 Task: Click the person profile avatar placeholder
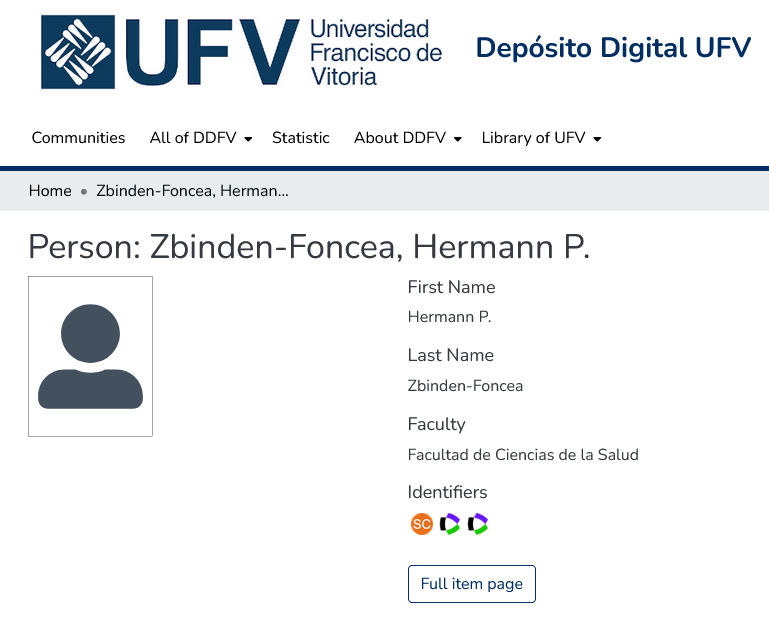[x=90, y=357]
